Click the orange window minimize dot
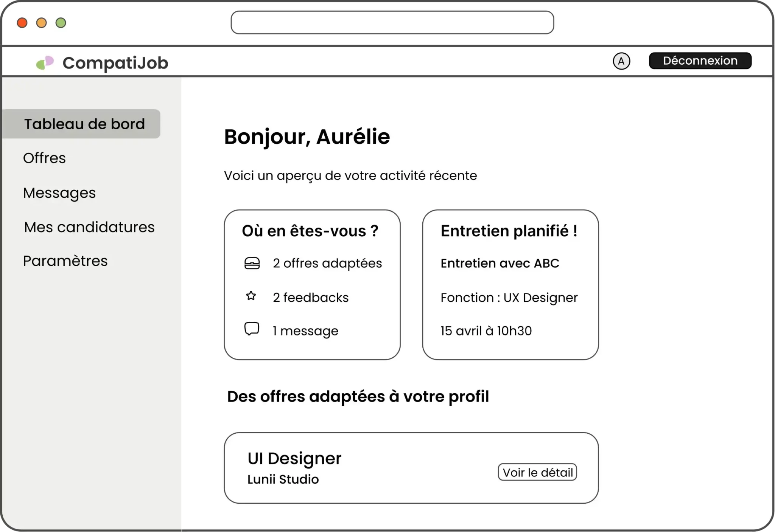This screenshot has width=775, height=532. tap(42, 23)
